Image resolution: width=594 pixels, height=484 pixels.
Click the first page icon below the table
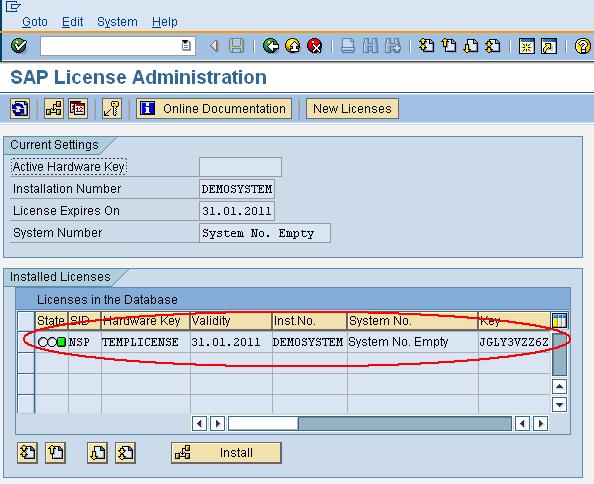[x=27, y=453]
